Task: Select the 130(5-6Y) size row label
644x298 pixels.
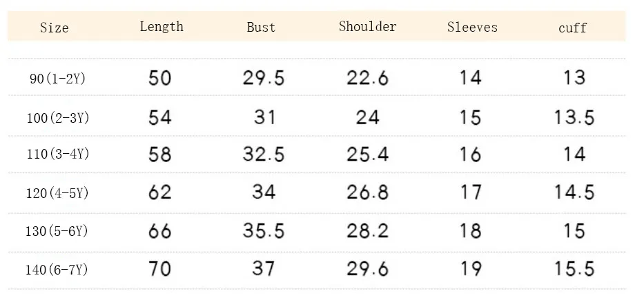Action: (57, 231)
